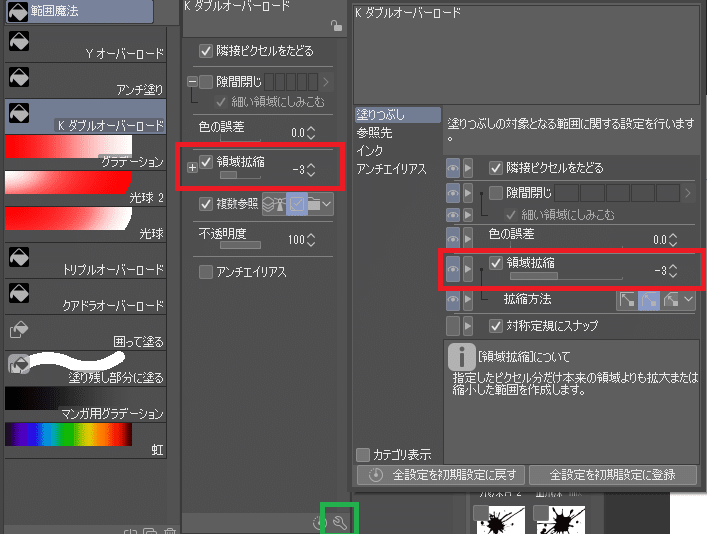The image size is (707, 534).
Task: Hide 領域拡縮 row using eye toggle
Action: 453,269
